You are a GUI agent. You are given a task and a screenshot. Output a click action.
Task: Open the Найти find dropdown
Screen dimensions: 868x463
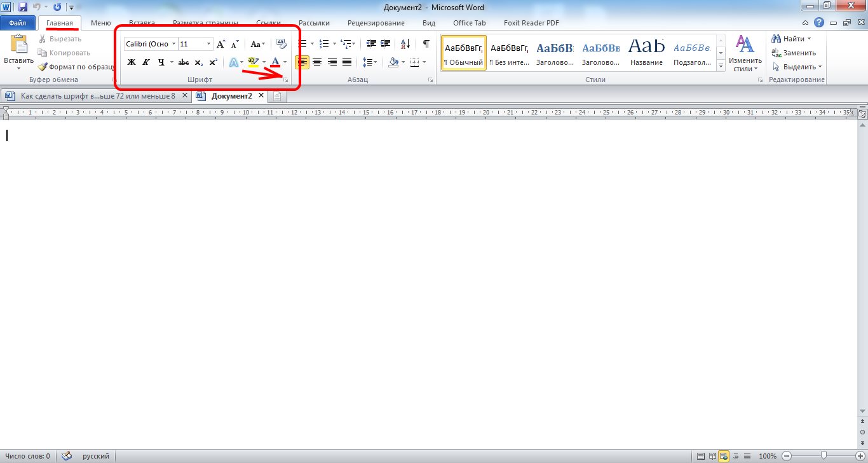(790, 39)
